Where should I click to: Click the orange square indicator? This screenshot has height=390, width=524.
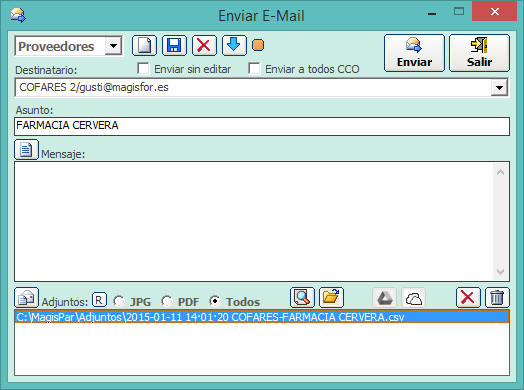pyautogui.click(x=258, y=45)
